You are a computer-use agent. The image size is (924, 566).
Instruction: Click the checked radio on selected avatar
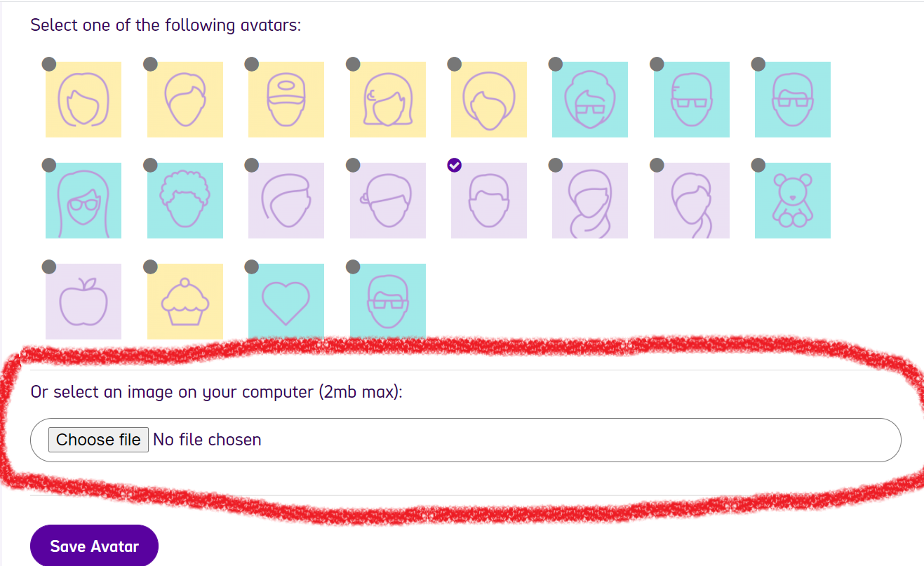click(x=455, y=166)
